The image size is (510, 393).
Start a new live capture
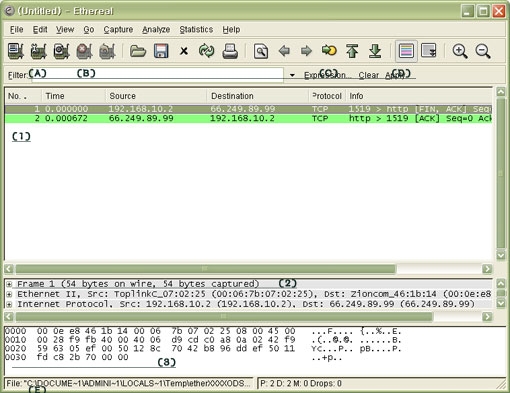(x=61, y=51)
